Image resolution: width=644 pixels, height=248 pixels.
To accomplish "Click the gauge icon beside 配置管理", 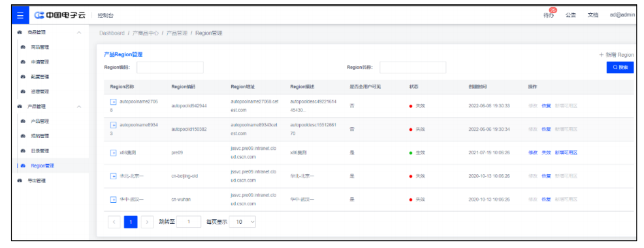I will tap(23, 77).
